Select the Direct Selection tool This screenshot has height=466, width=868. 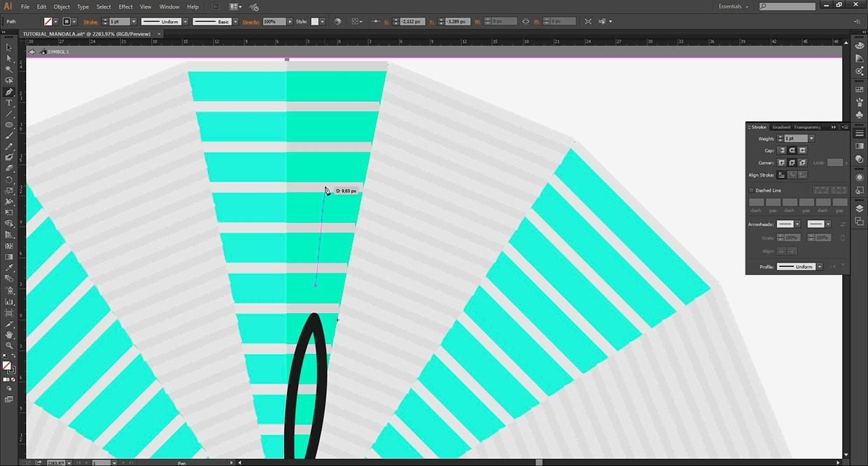coord(9,58)
